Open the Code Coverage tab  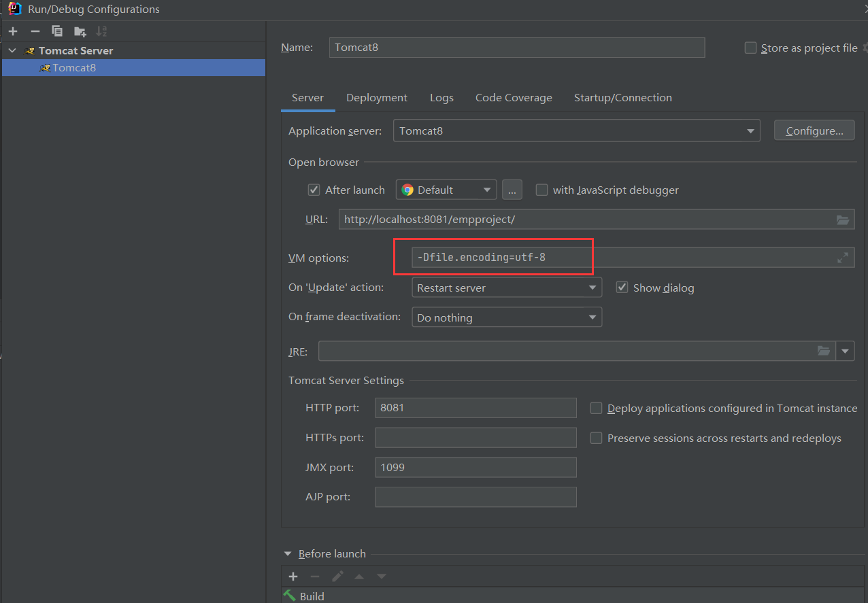coord(514,98)
